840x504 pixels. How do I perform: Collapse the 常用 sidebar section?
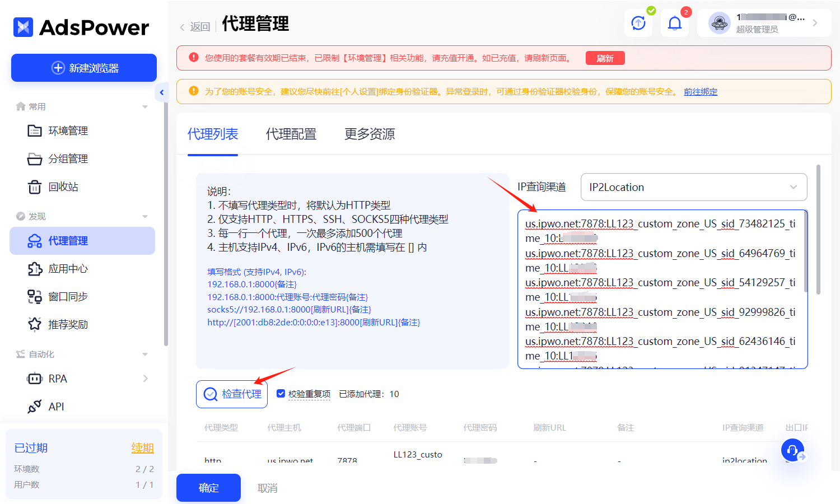point(145,106)
